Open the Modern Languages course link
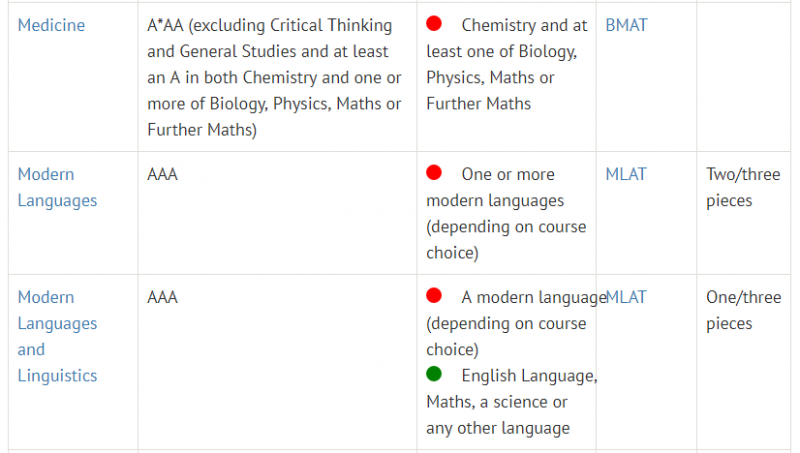 point(57,187)
